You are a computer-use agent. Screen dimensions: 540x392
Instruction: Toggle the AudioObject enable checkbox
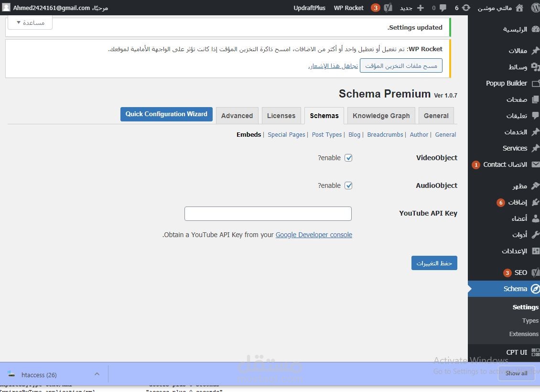(348, 185)
